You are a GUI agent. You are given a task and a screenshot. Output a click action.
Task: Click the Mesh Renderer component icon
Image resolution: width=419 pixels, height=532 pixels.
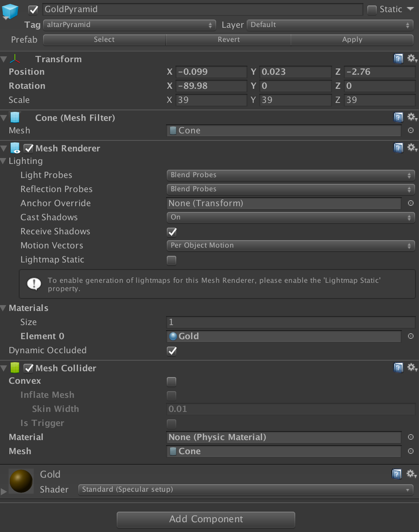click(x=15, y=148)
